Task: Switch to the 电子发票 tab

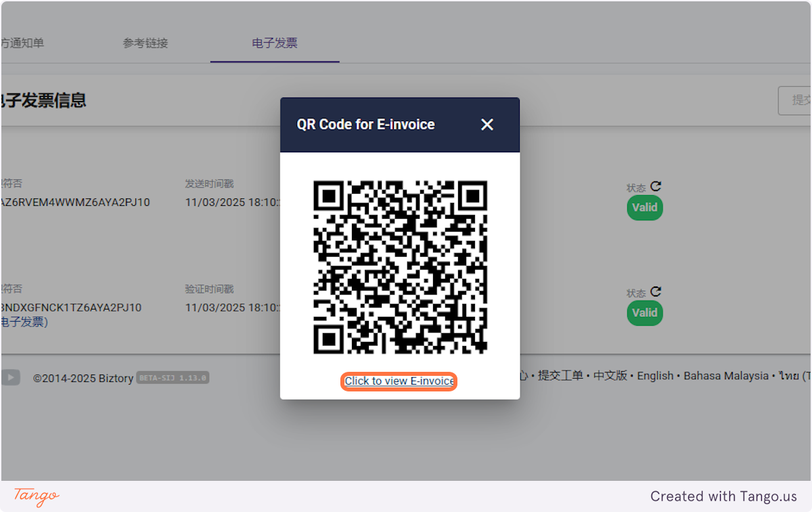Action: point(275,43)
